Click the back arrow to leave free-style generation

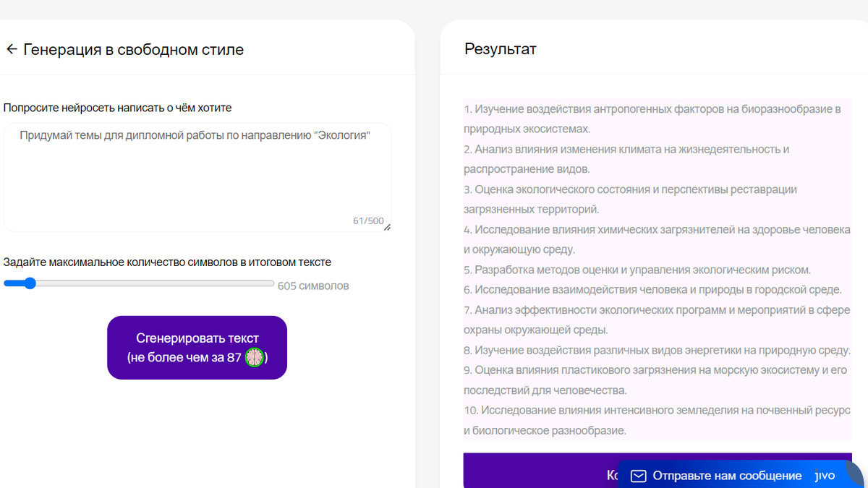click(12, 48)
